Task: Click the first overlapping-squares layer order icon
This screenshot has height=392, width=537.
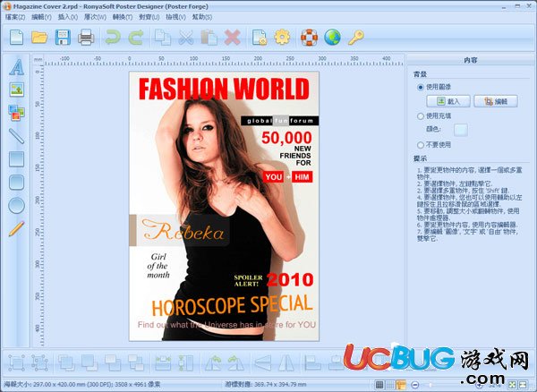Action: 66,362
